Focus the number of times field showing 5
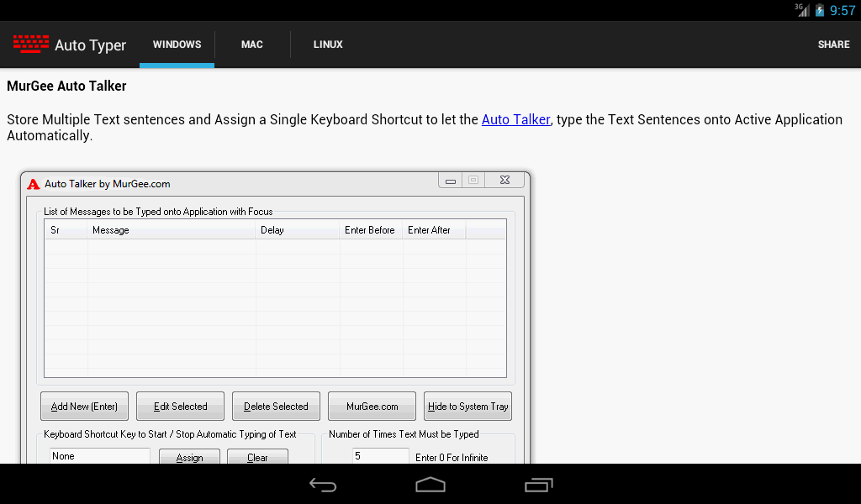The width and height of the screenshot is (861, 504). coord(381,456)
